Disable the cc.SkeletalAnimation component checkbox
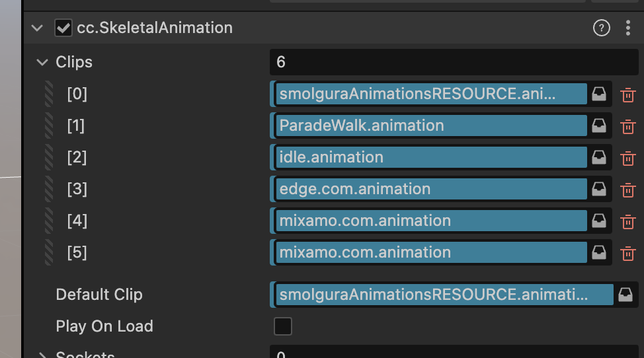 pos(63,28)
